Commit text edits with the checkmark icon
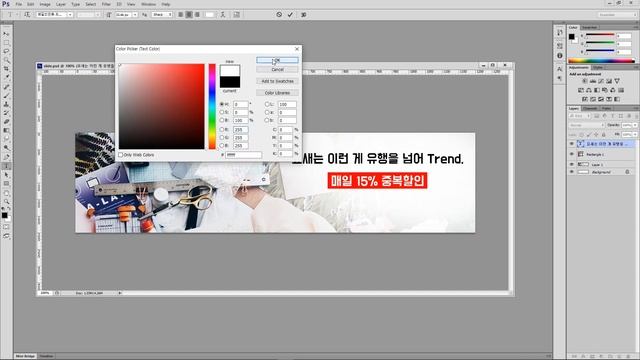The image size is (640, 360). tap(290, 15)
